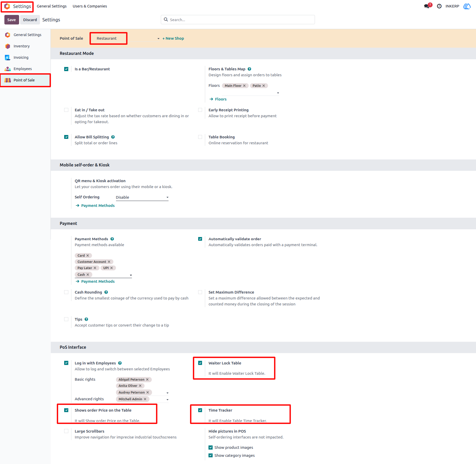Open the activities clock icon
Image resolution: width=476 pixels, height=464 pixels.
pos(439,6)
